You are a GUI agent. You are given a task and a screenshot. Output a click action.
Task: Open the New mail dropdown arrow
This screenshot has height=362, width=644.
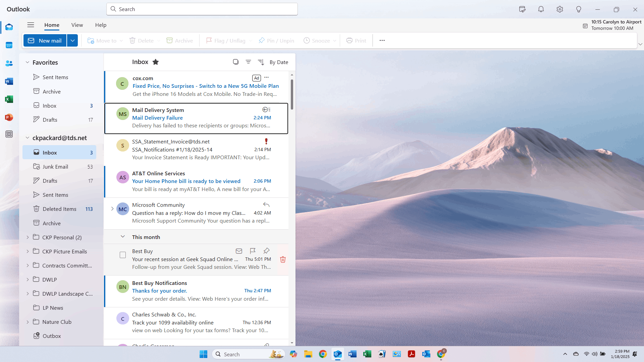72,41
